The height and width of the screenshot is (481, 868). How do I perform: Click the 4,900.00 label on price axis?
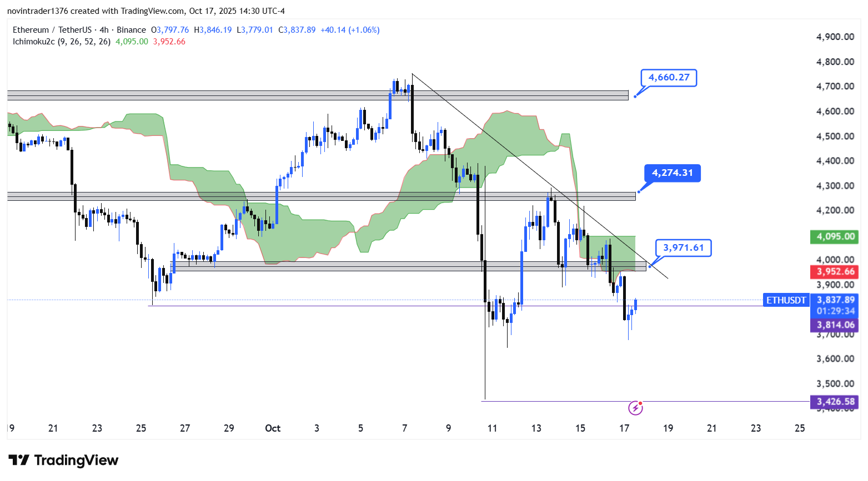[835, 37]
